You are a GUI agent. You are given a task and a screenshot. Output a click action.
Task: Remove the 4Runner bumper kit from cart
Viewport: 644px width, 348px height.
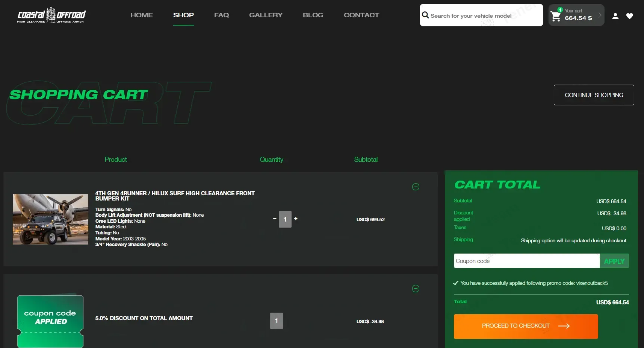coord(416,187)
